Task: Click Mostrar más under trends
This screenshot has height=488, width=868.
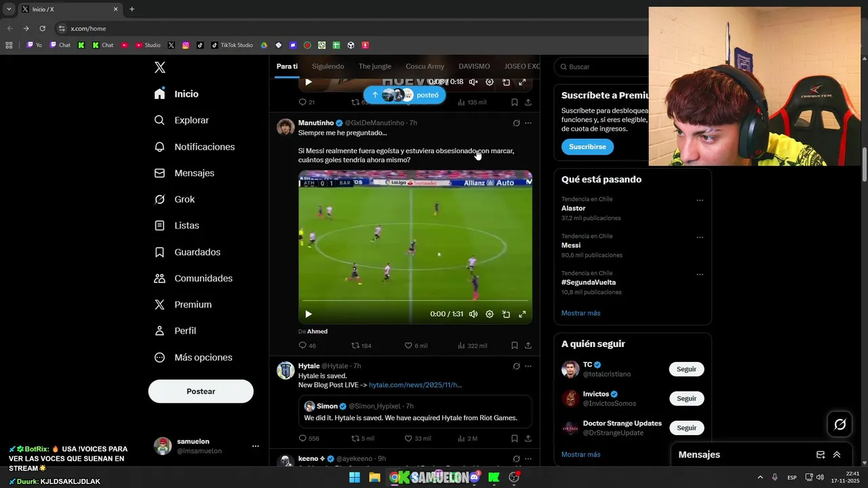Action: pyautogui.click(x=580, y=313)
